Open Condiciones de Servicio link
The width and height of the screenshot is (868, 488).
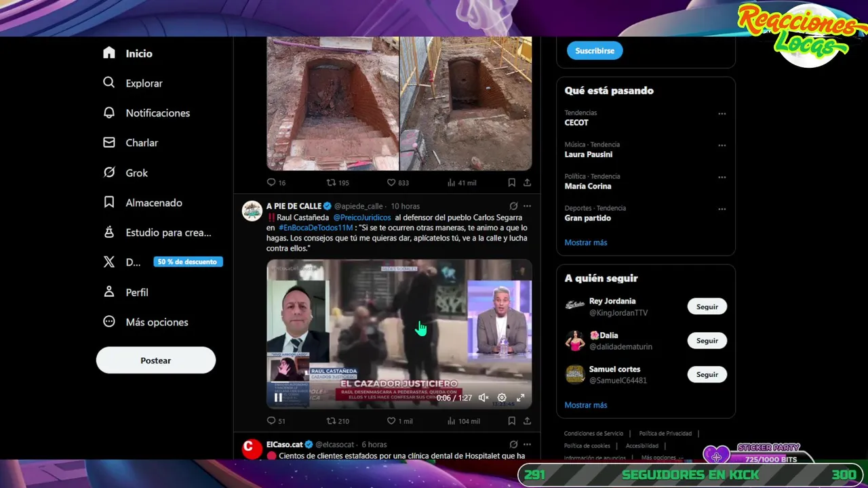tap(593, 434)
